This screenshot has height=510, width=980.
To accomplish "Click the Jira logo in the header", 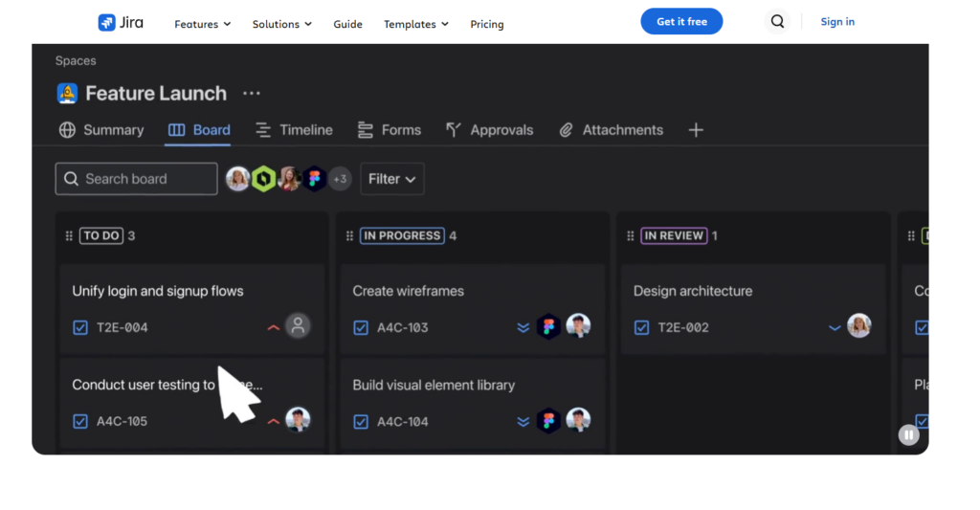I will coord(121,23).
